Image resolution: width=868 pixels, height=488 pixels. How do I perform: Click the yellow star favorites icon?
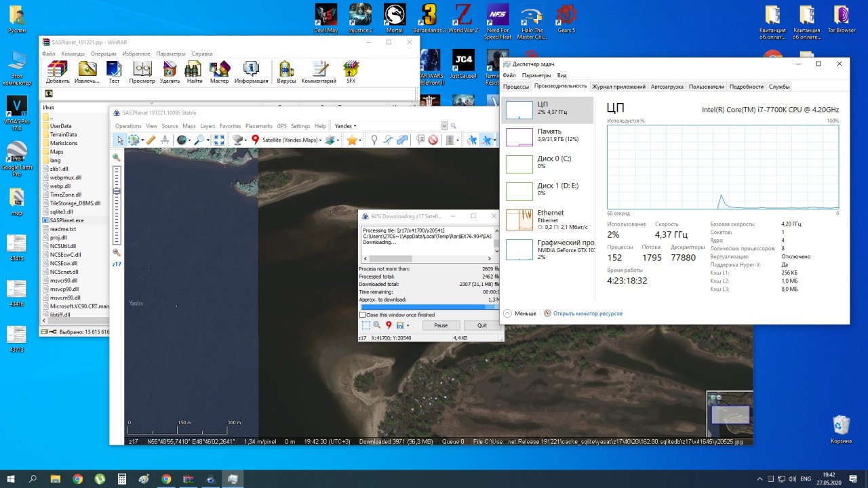352,140
